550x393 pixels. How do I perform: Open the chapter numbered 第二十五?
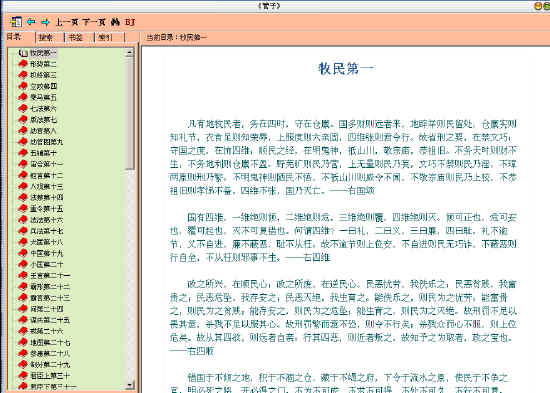tap(50, 320)
